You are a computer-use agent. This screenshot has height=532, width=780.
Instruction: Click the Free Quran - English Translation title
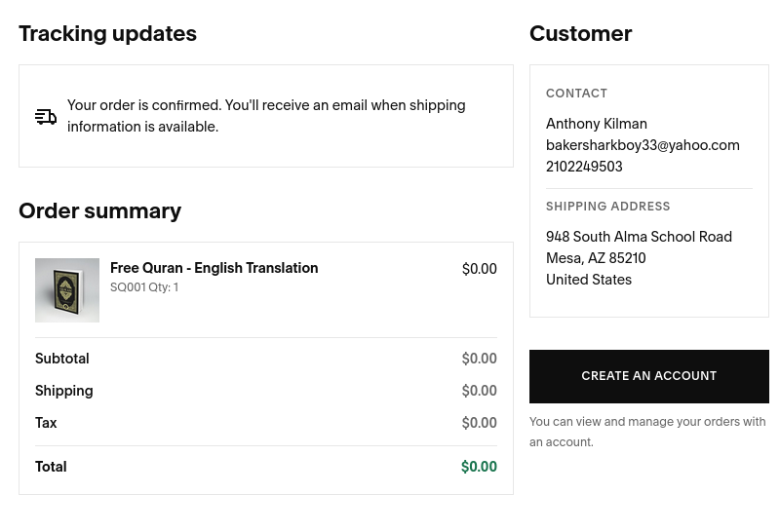tap(214, 268)
